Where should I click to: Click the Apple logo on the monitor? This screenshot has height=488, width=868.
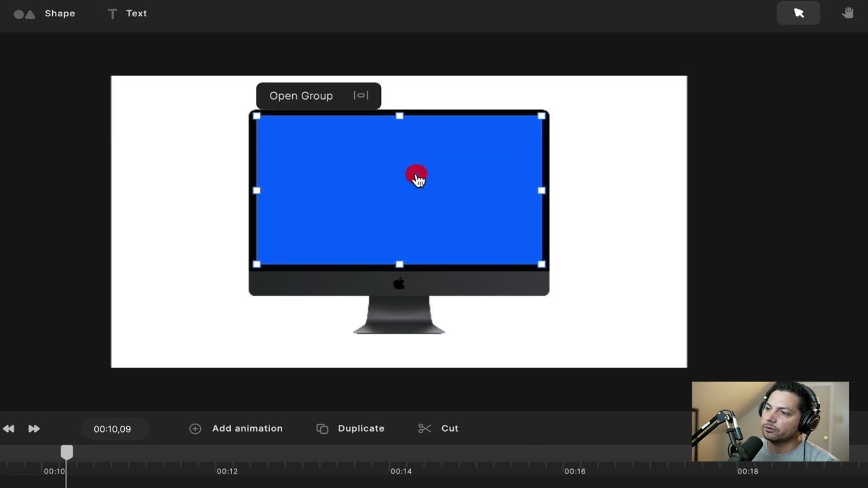(399, 283)
